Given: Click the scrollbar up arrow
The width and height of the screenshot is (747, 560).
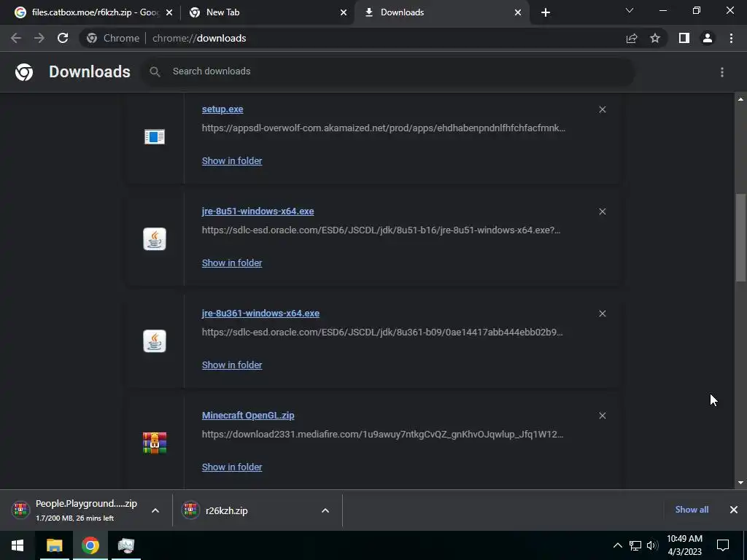Looking at the screenshot, I should tap(740, 99).
